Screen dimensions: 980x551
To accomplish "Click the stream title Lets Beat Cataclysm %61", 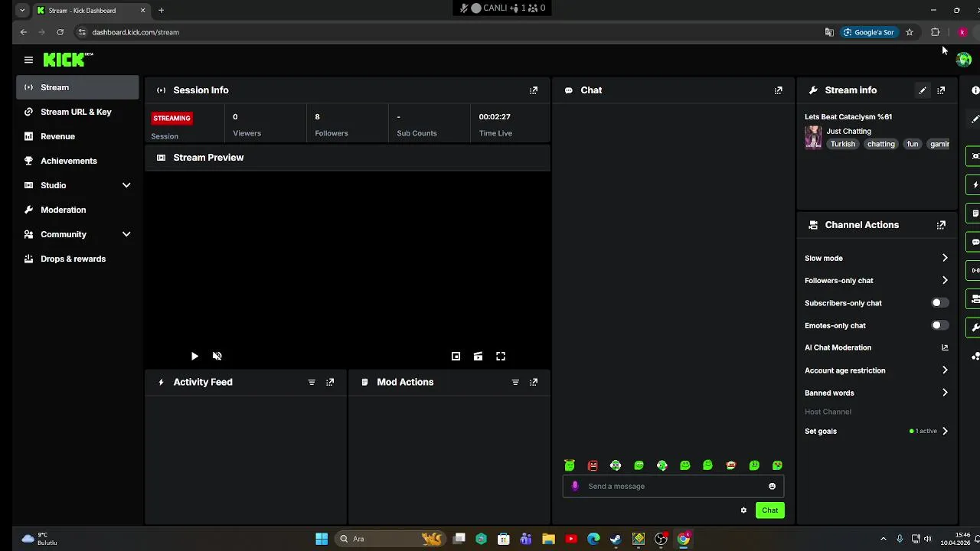I will 848,117.
